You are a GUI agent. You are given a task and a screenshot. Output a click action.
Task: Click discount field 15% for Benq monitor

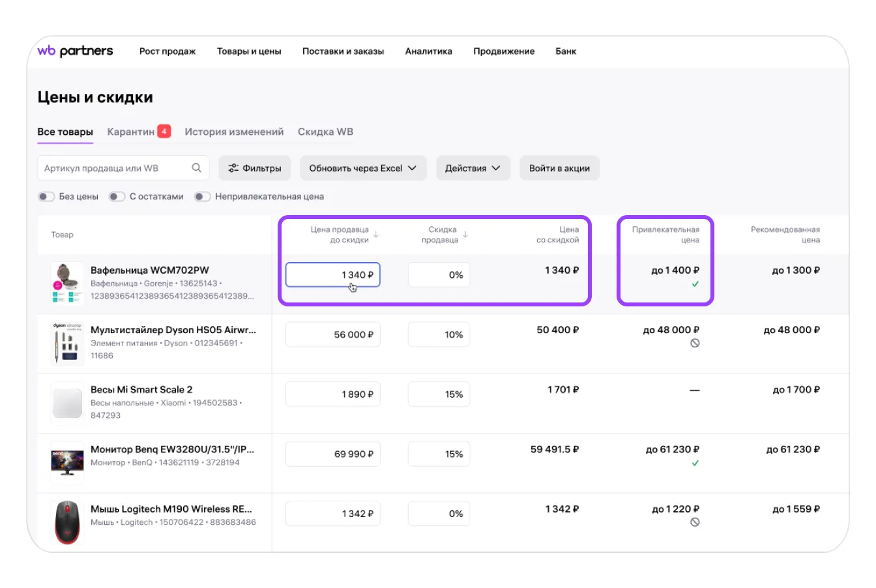[x=439, y=454]
